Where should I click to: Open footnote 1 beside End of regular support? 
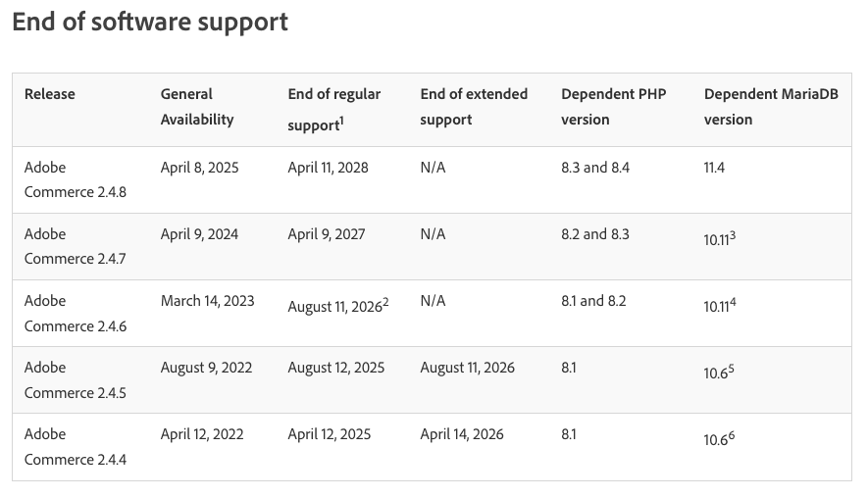tap(339, 122)
